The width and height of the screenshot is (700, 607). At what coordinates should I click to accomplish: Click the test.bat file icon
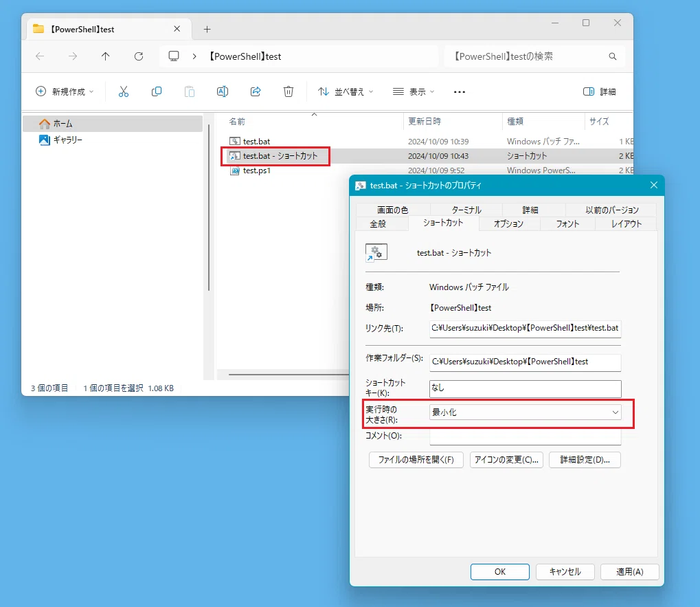[x=234, y=141]
